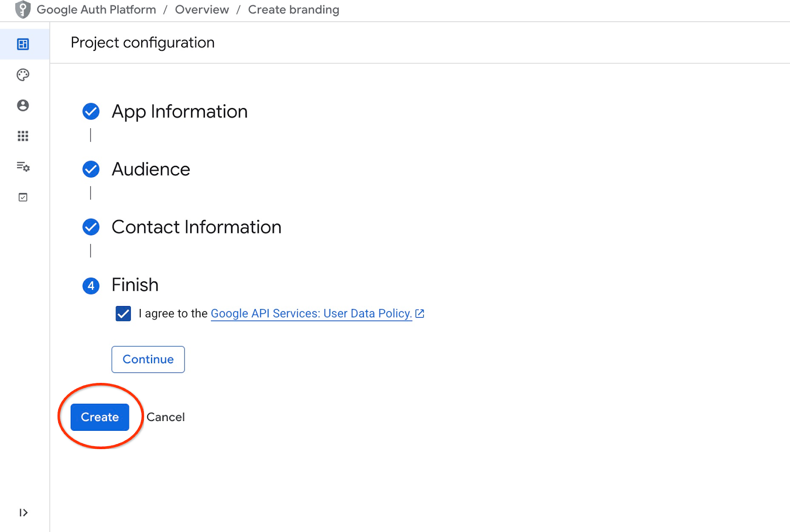Click the Google Auth Platform shield logo

click(x=23, y=10)
